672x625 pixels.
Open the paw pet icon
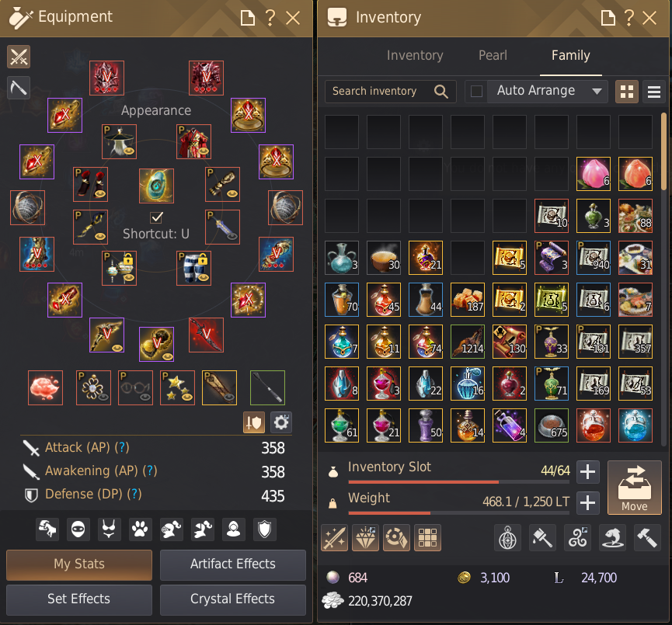coord(140,530)
